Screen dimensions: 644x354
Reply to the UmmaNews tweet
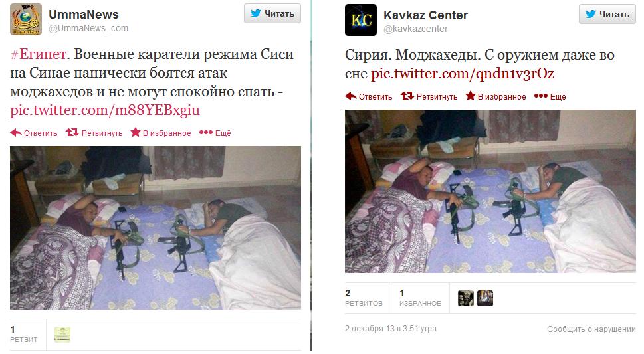tap(34, 133)
